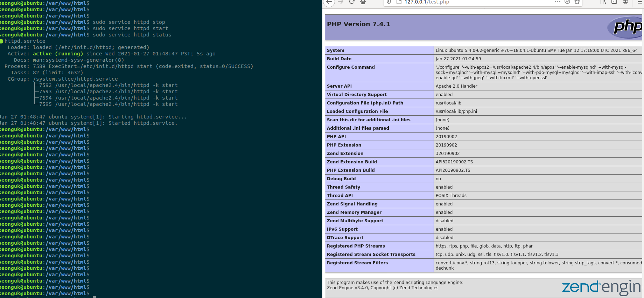The image size is (644, 298).
Task: Select the Build Date value Jan 27 2021
Action: point(458,59)
